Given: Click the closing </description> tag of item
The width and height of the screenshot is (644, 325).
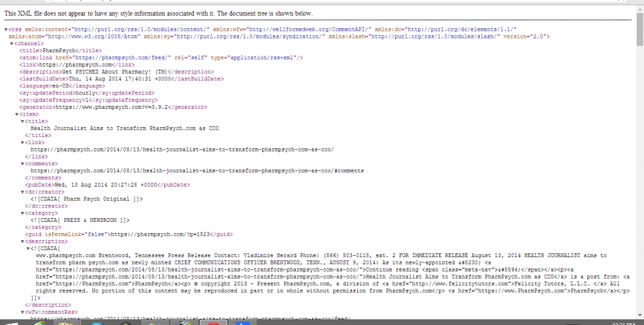Looking at the screenshot, I should click(48, 306).
